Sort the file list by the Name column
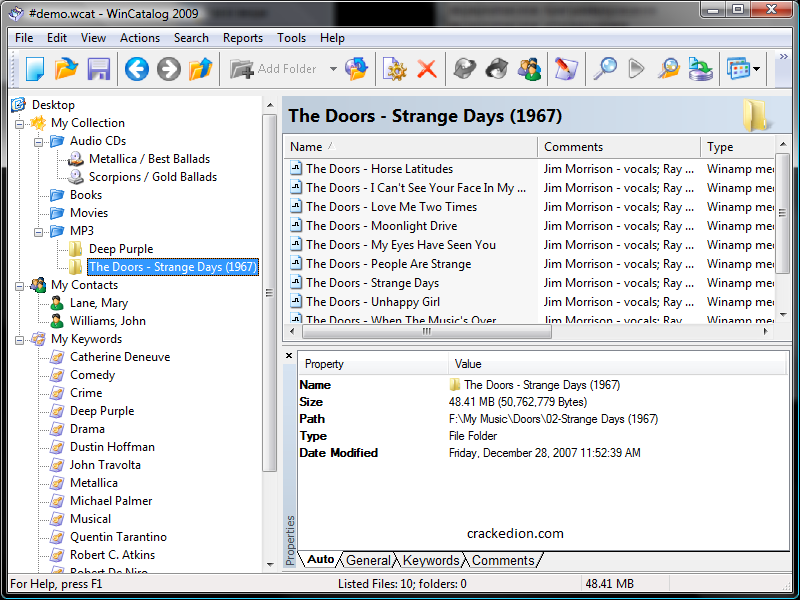This screenshot has height=600, width=800. [x=410, y=147]
